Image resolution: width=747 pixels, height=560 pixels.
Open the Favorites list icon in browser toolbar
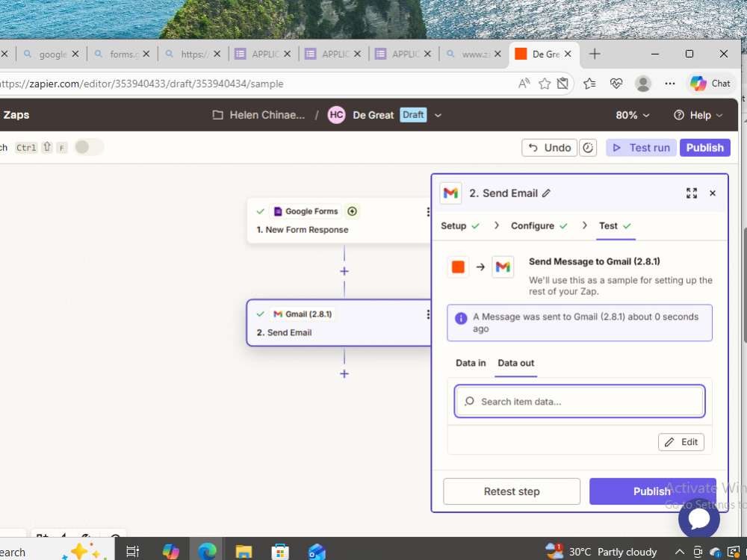[589, 84]
